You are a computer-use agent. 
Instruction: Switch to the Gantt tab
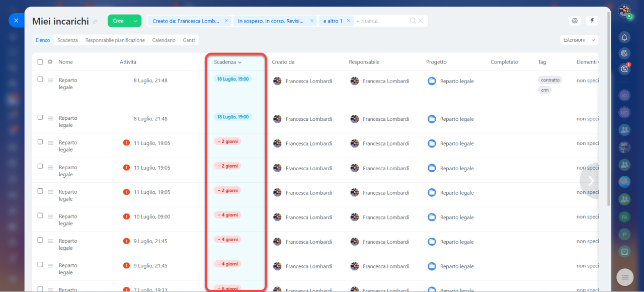[x=189, y=40]
